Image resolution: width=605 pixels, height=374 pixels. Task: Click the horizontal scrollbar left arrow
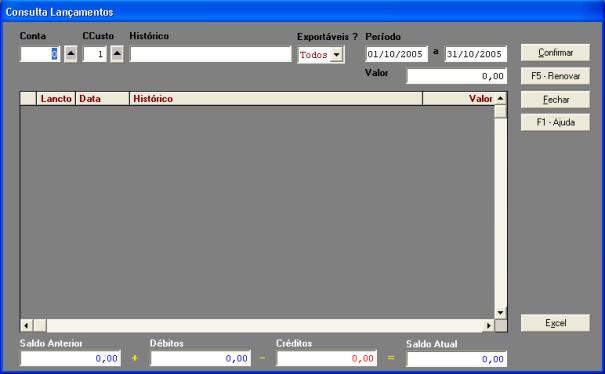pyautogui.click(x=26, y=326)
